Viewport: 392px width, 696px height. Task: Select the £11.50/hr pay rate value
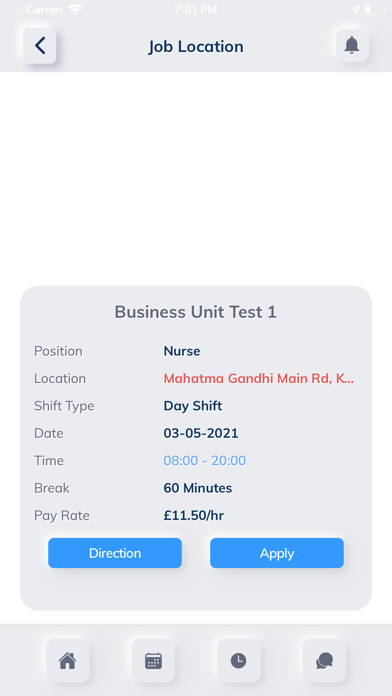[x=194, y=515]
